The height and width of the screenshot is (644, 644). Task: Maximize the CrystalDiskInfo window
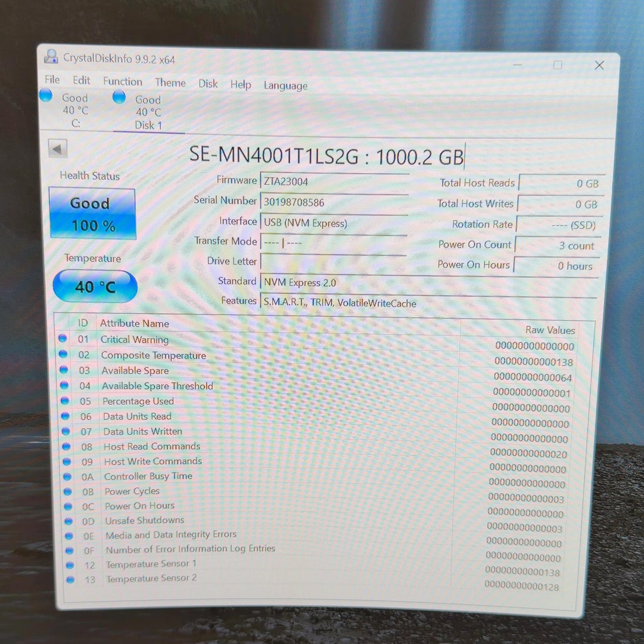(558, 65)
